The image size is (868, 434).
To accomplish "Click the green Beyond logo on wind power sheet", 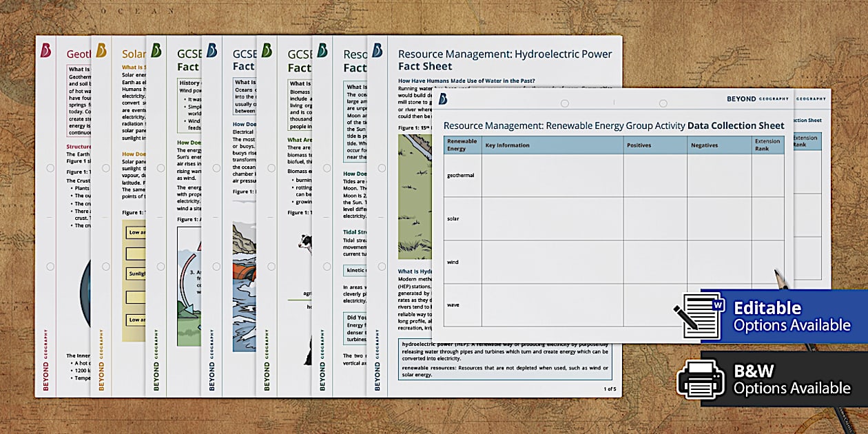I will (x=156, y=50).
